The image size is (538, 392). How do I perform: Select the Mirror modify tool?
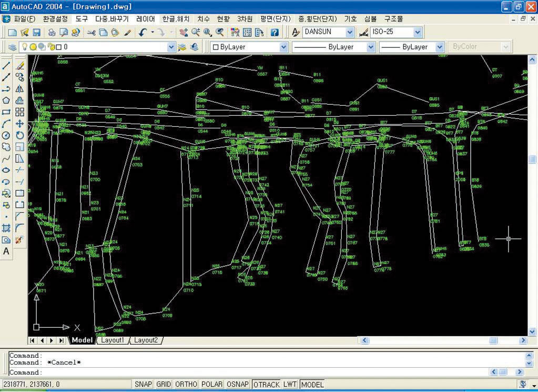[x=20, y=89]
